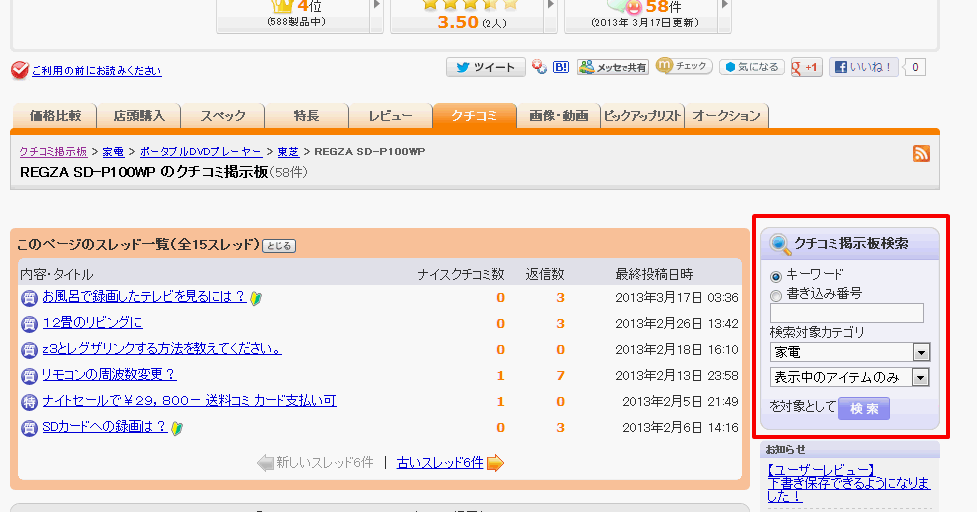This screenshot has height=512, width=977.
Task: Switch to the クチコミ tab
Action: tap(475, 116)
